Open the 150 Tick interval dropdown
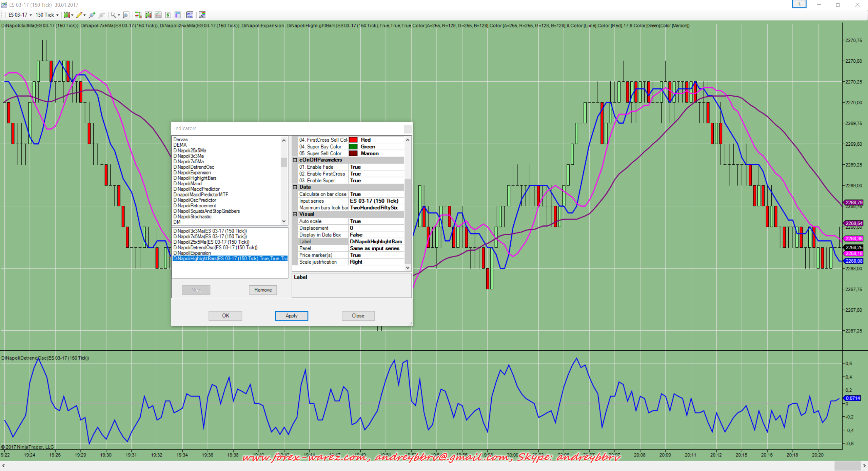 47,15
